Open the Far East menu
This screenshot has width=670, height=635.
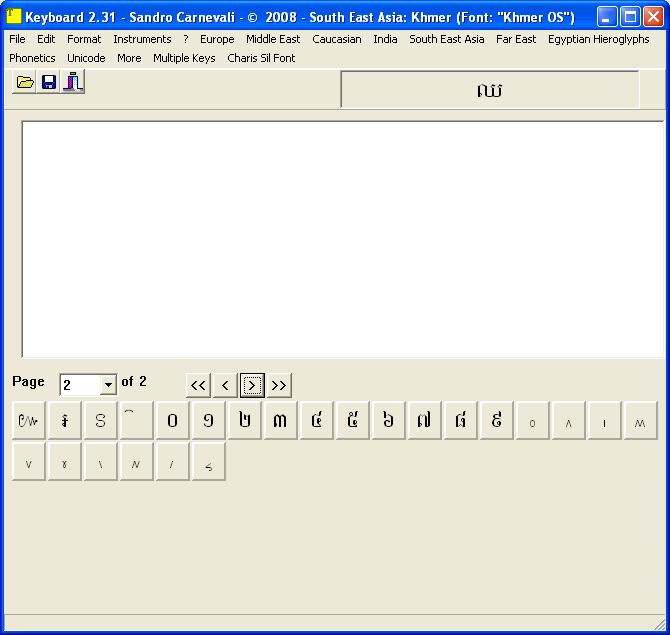[x=516, y=39]
